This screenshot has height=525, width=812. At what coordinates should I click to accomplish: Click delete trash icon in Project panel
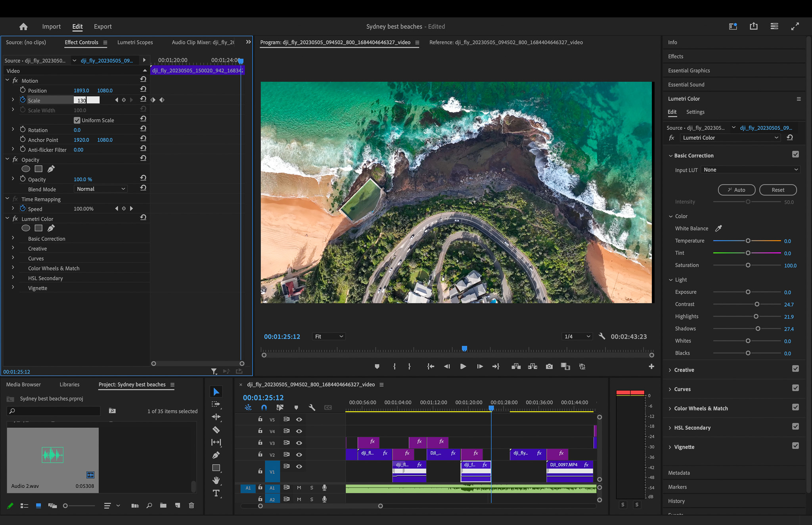(192, 506)
